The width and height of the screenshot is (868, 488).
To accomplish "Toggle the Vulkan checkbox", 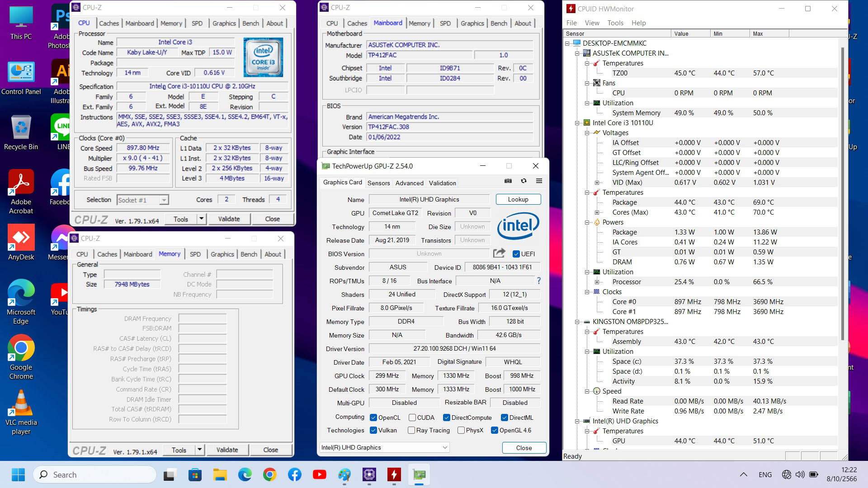I will coord(373,430).
